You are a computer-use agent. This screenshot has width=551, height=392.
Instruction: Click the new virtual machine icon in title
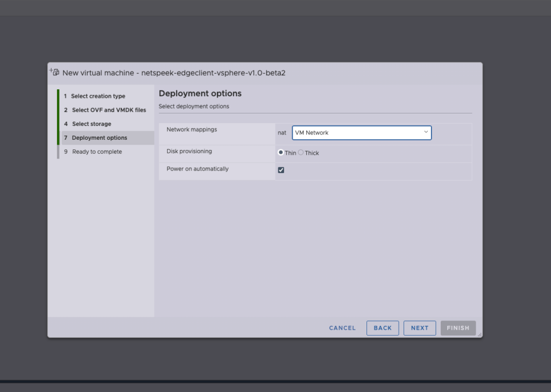coord(54,72)
